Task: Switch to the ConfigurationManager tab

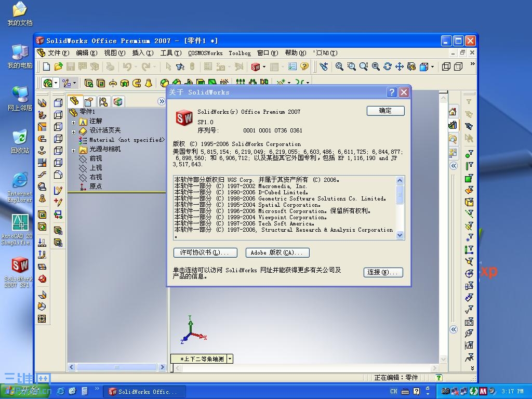Action: (103, 101)
